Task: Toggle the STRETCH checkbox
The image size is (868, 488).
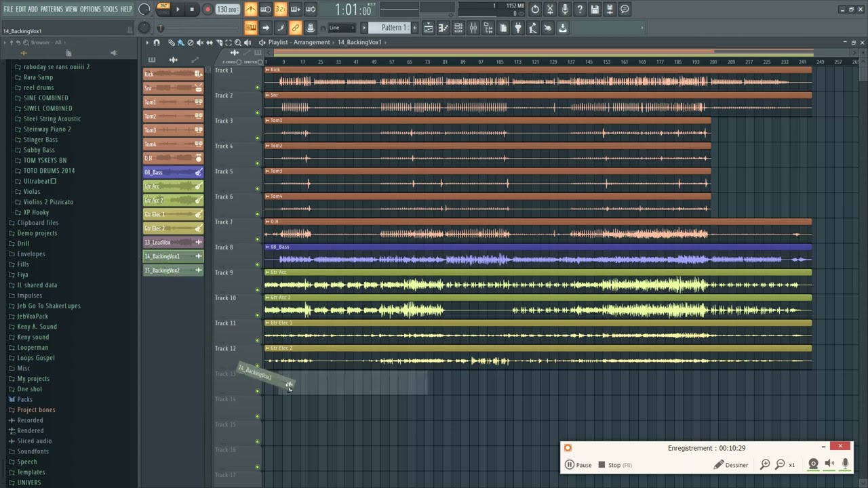Action: pyautogui.click(x=260, y=62)
